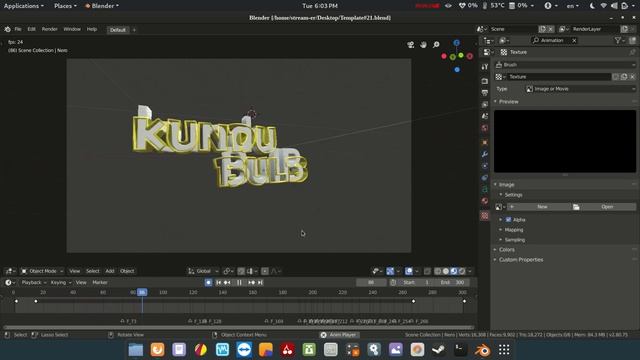Click the zoom magnifier icon in viewport
640x360 pixels.
click(436, 44)
